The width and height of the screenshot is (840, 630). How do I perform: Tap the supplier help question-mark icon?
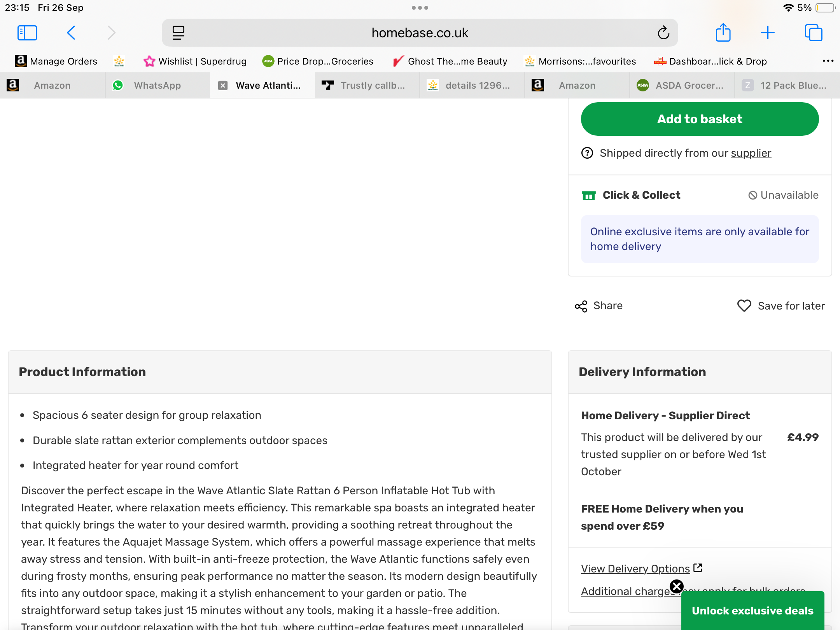click(x=587, y=153)
